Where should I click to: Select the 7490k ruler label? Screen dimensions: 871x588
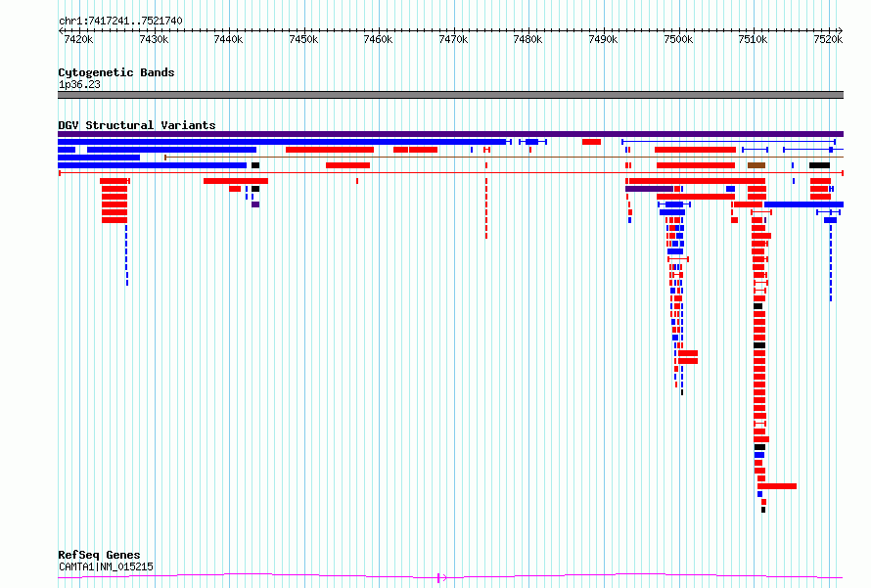click(x=603, y=39)
